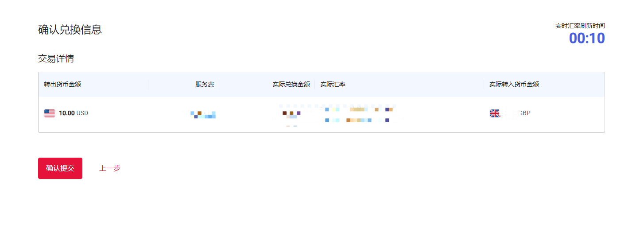This screenshot has width=644, height=244.
Task: Click the 00:10 countdown timer
Action: [x=586, y=39]
